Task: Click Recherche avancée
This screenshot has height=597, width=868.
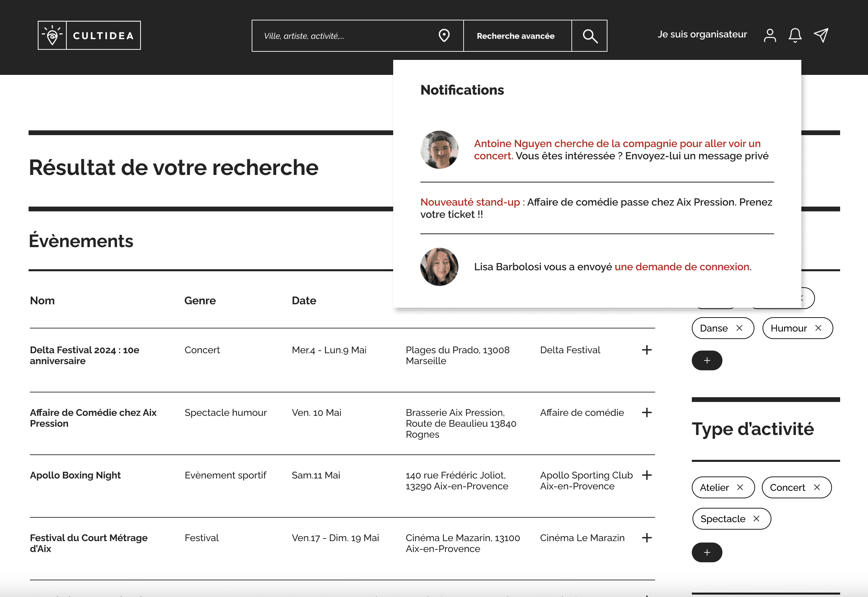Action: point(516,36)
